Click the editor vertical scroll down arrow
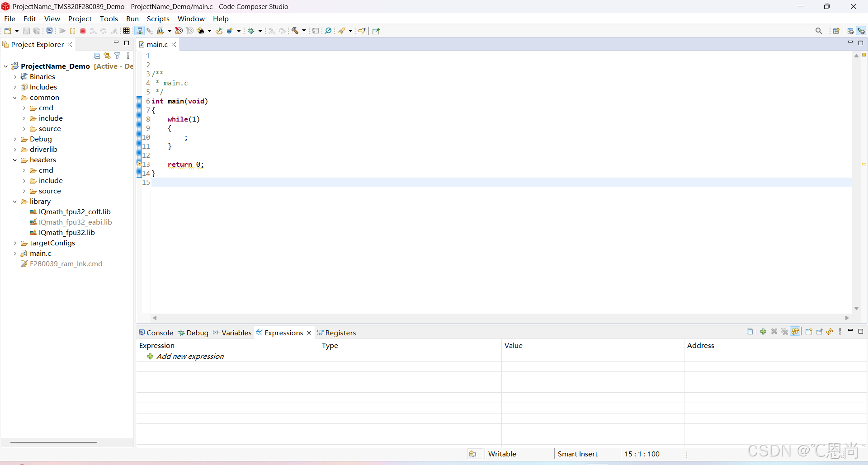Viewport: 868px width, 465px height. (x=856, y=308)
